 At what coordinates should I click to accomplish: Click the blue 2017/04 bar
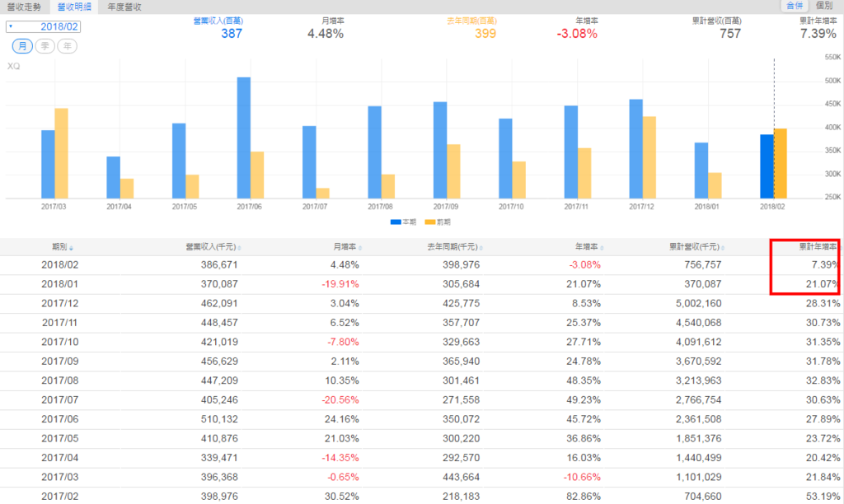point(113,178)
